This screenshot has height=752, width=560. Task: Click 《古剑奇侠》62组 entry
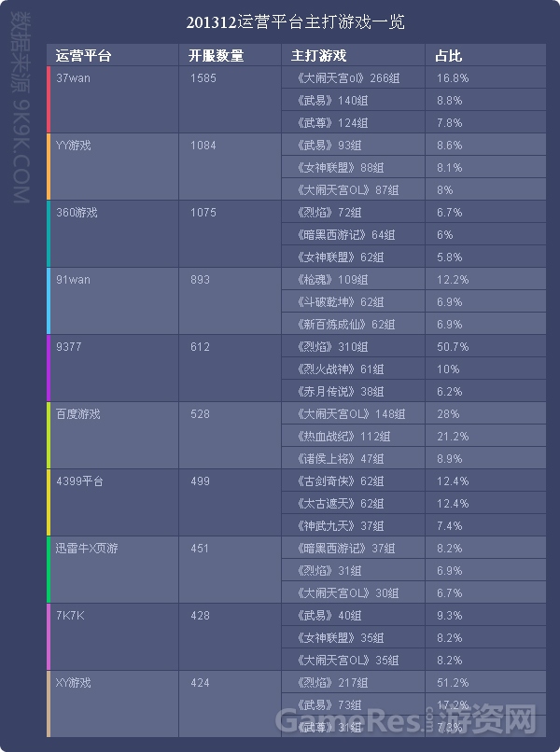pyautogui.click(x=340, y=481)
